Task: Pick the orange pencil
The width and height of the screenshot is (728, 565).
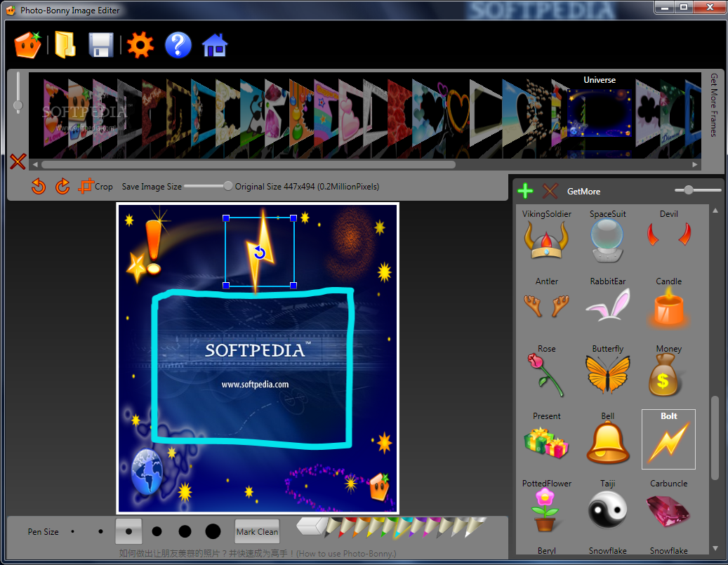Action: pos(362,526)
